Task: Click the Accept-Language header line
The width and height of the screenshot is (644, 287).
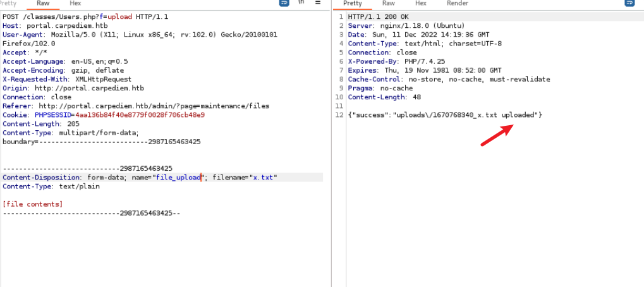Action: 65,61
